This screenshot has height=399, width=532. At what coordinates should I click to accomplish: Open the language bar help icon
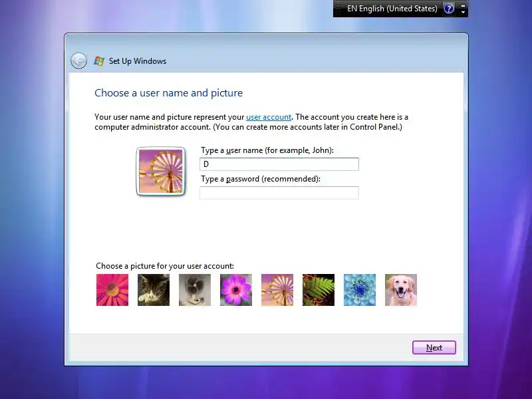click(449, 9)
